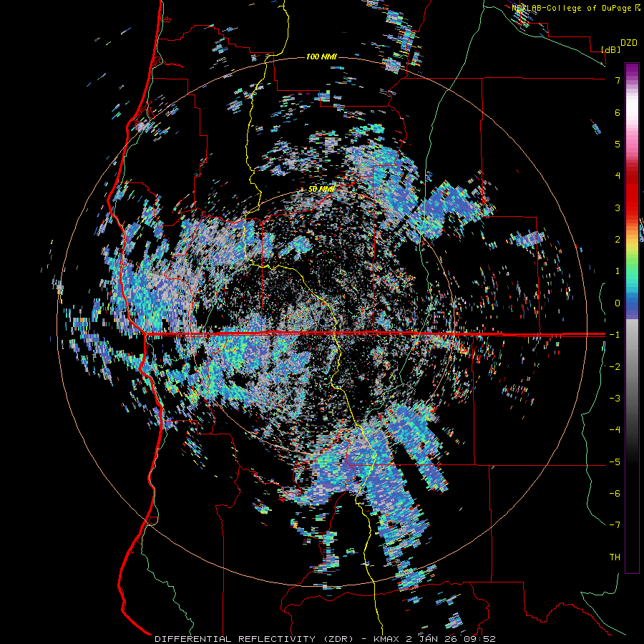Click the 6 value on the color scale
This screenshot has width=644, height=644.
point(618,112)
